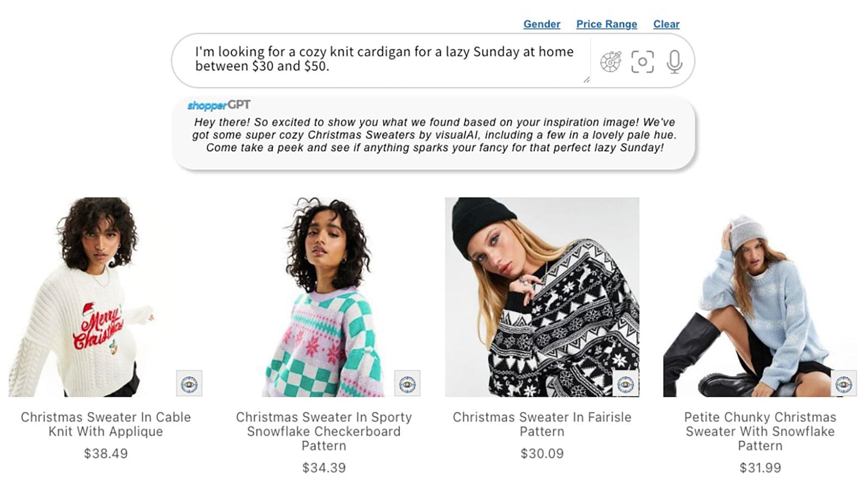Click visual similarity eye icon on Petite Chunky sweater
The width and height of the screenshot is (868, 488).
tap(844, 383)
